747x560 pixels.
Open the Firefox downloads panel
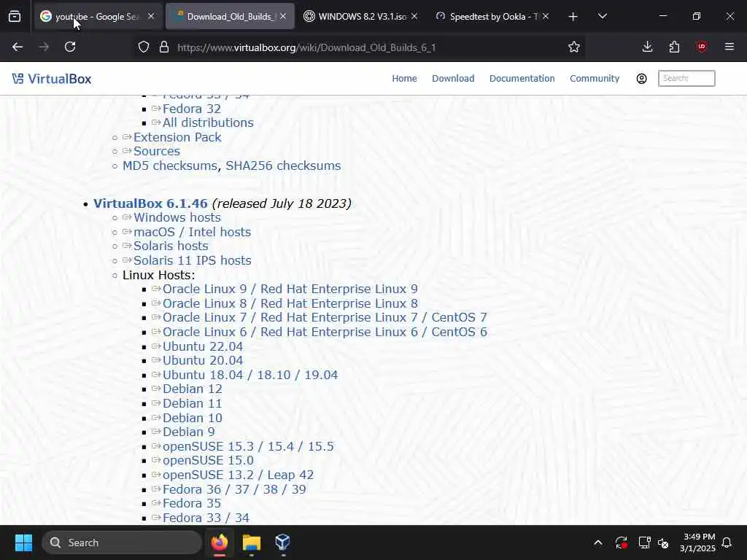[x=647, y=47]
